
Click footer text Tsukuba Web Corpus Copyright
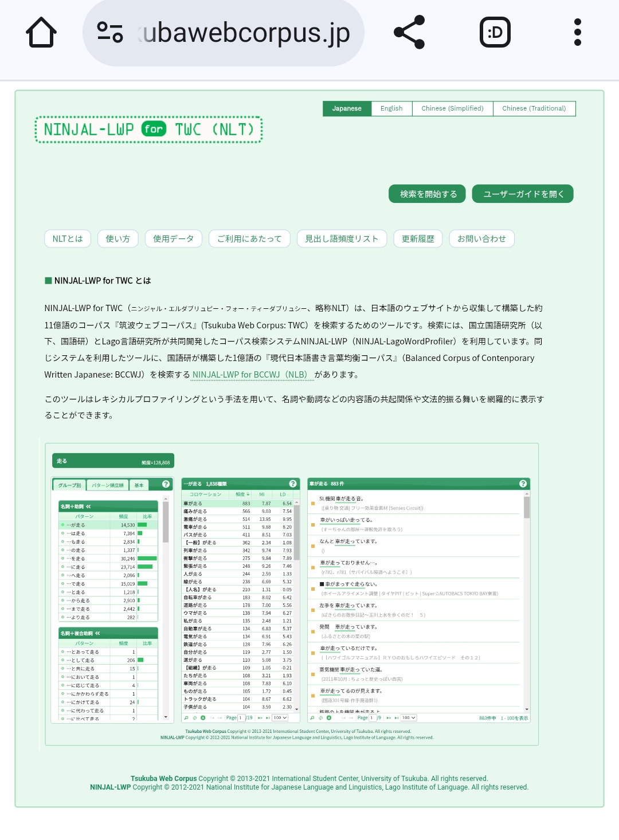pos(309,778)
